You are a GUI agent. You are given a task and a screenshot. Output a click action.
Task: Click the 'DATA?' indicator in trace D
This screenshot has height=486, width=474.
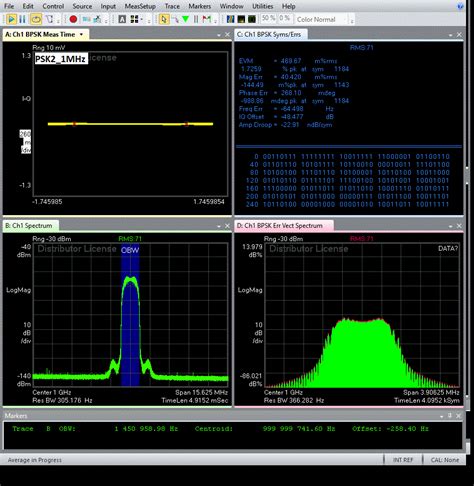pyautogui.click(x=448, y=249)
